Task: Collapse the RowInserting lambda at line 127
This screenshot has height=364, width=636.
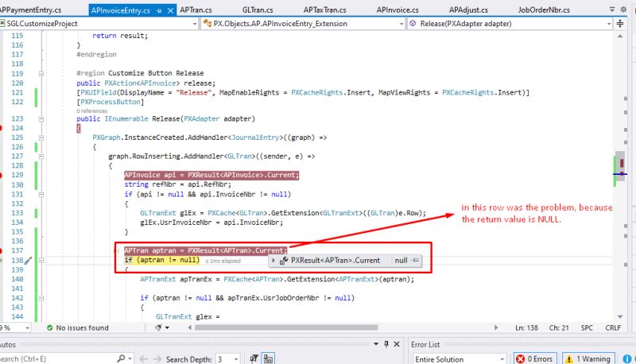Action: (x=41, y=157)
